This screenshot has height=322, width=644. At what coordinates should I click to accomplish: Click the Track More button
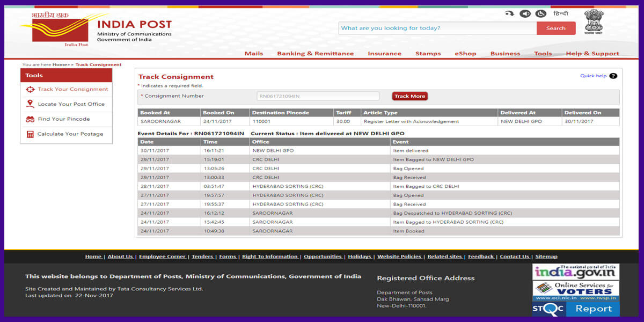pos(409,96)
